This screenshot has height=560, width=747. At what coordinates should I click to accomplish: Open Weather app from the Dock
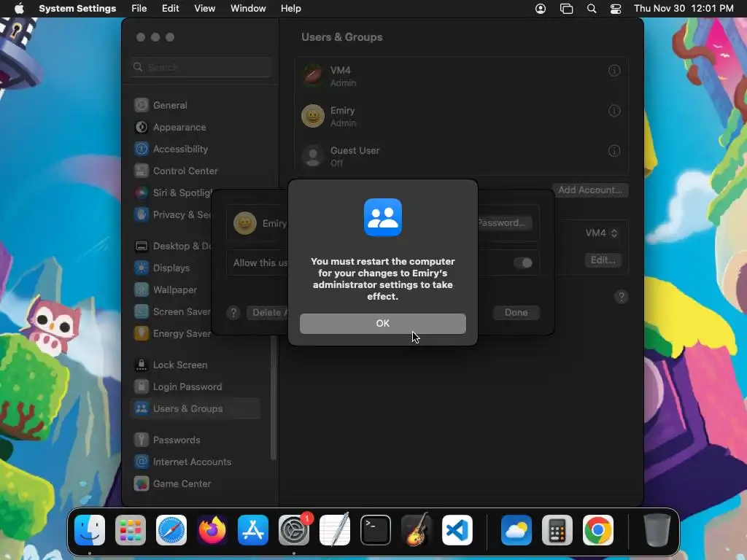coord(516,530)
